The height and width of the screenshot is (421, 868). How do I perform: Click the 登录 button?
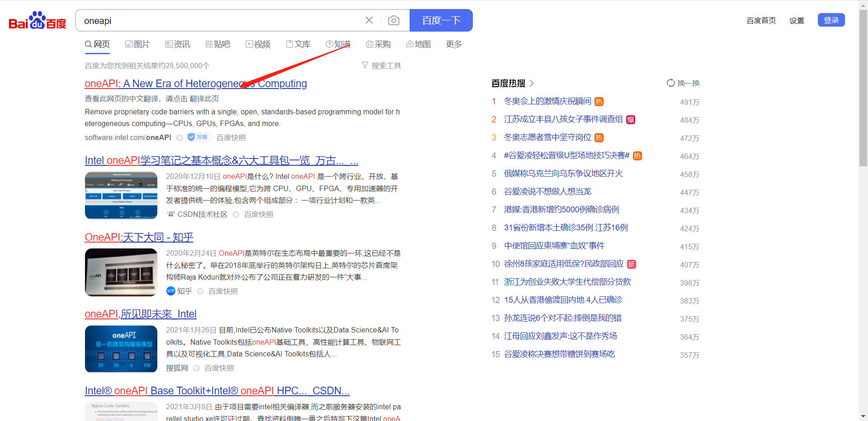click(x=831, y=20)
